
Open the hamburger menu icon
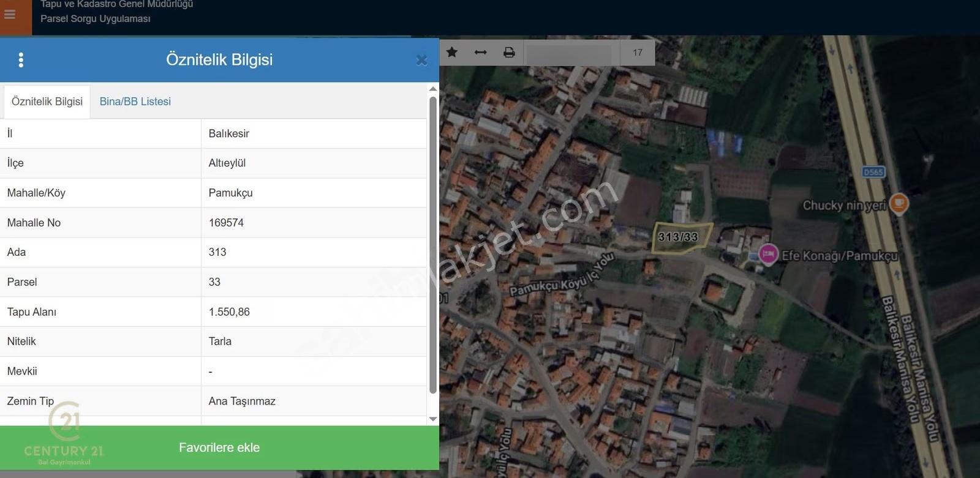click(x=10, y=14)
